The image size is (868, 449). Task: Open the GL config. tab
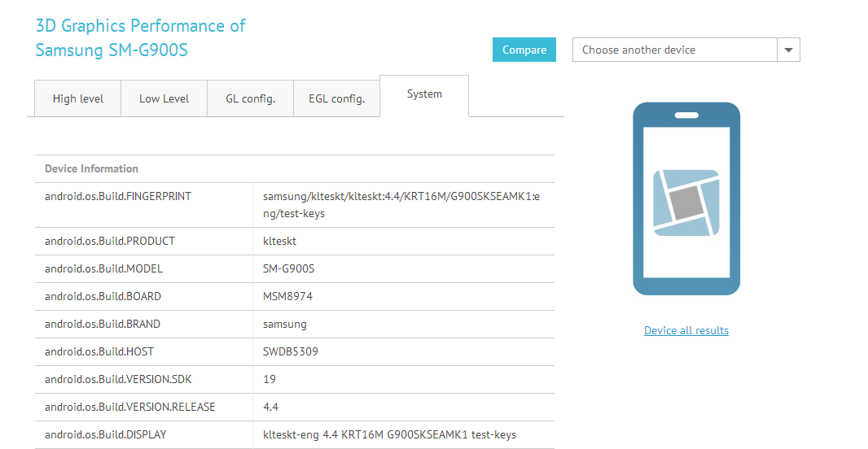(250, 98)
